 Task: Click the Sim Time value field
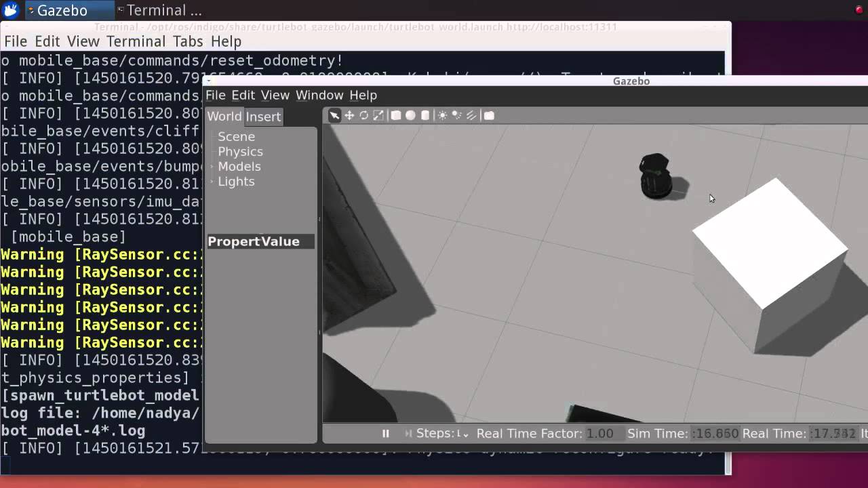click(x=715, y=434)
